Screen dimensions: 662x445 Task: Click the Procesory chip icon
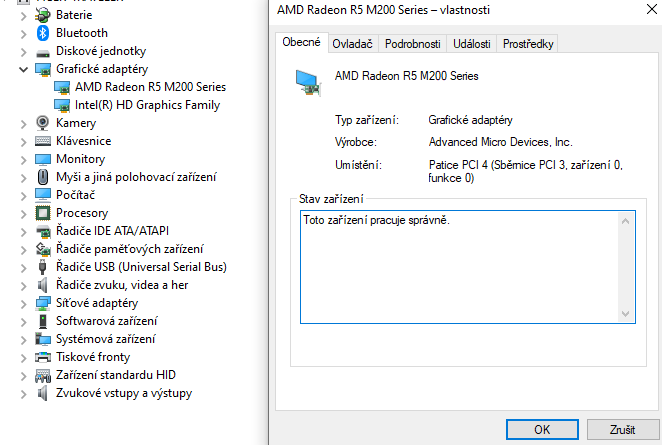pyautogui.click(x=43, y=213)
